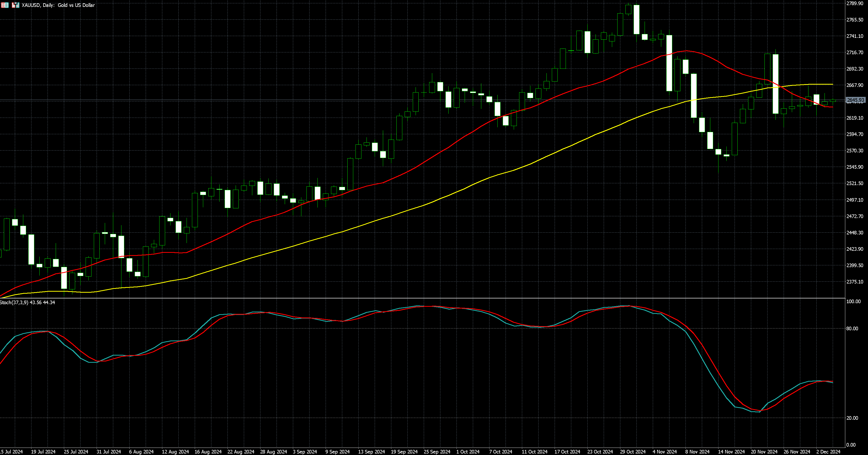Click the 2789.90 price scale label
Image resolution: width=868 pixels, height=455 pixels.
(x=855, y=3)
